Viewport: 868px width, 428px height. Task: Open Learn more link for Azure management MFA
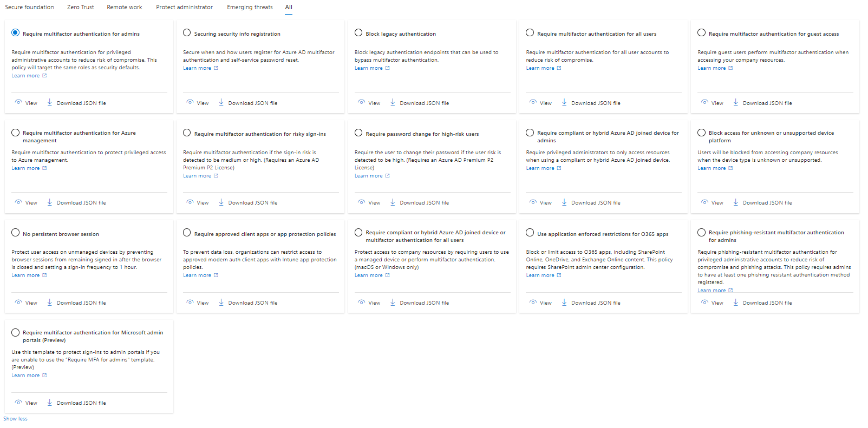click(25, 168)
